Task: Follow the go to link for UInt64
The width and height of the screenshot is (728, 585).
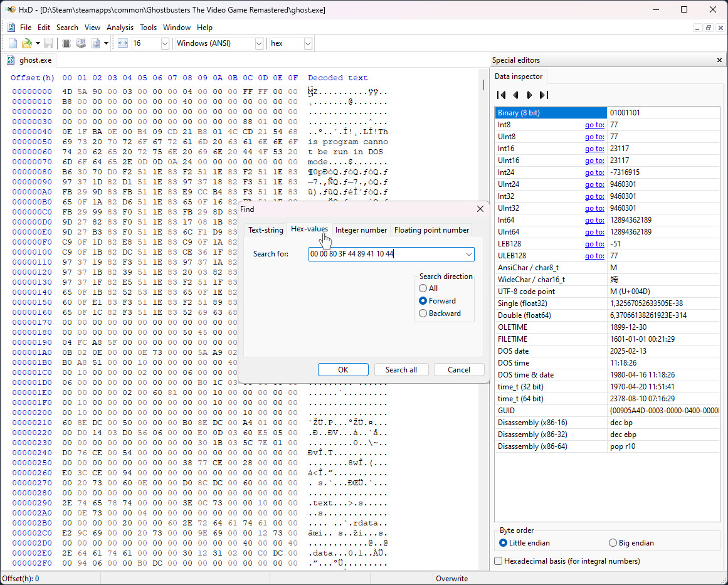Action: click(x=594, y=231)
